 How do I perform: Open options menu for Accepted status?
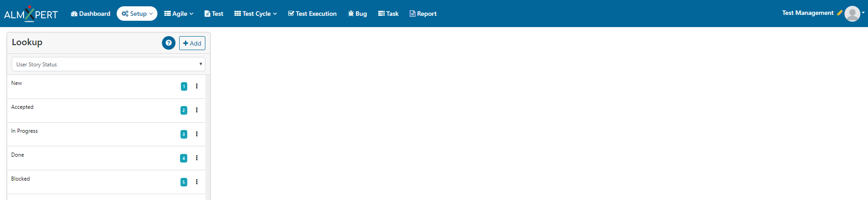point(197,110)
